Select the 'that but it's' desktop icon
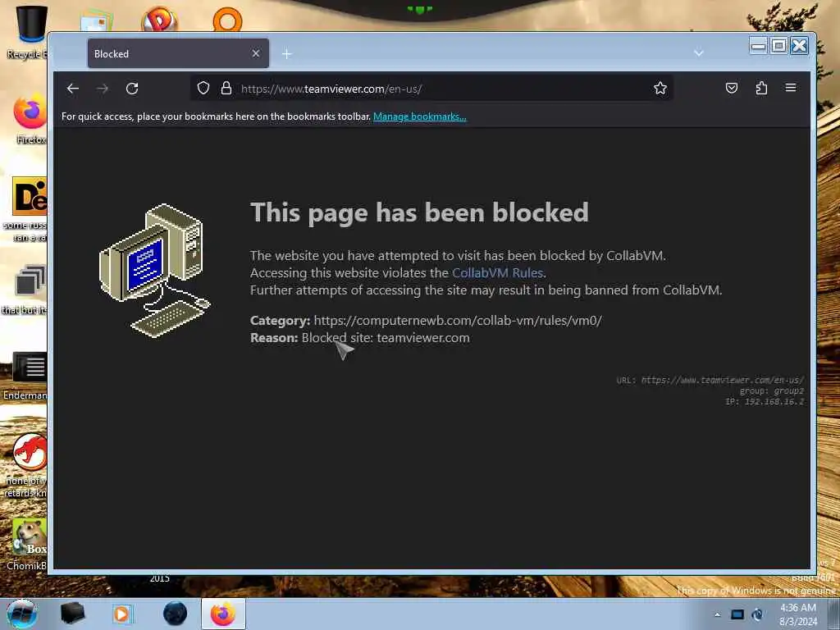Image resolution: width=840 pixels, height=630 pixels. point(25,290)
